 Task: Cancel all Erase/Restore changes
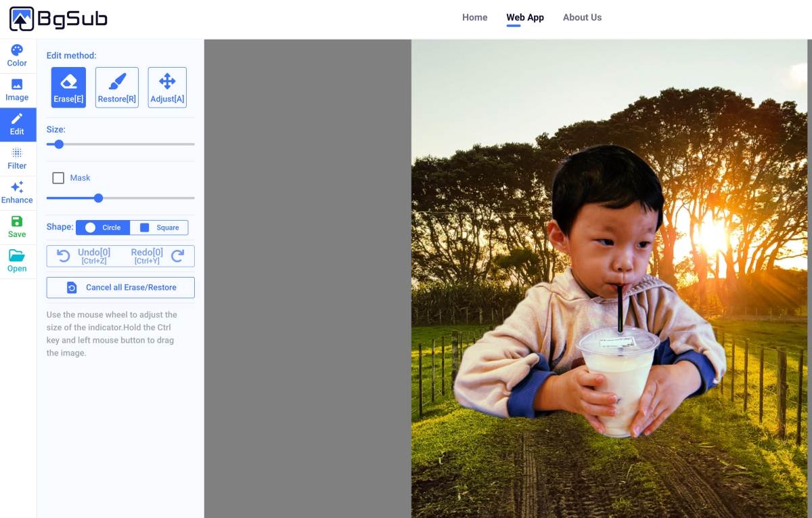[120, 288]
